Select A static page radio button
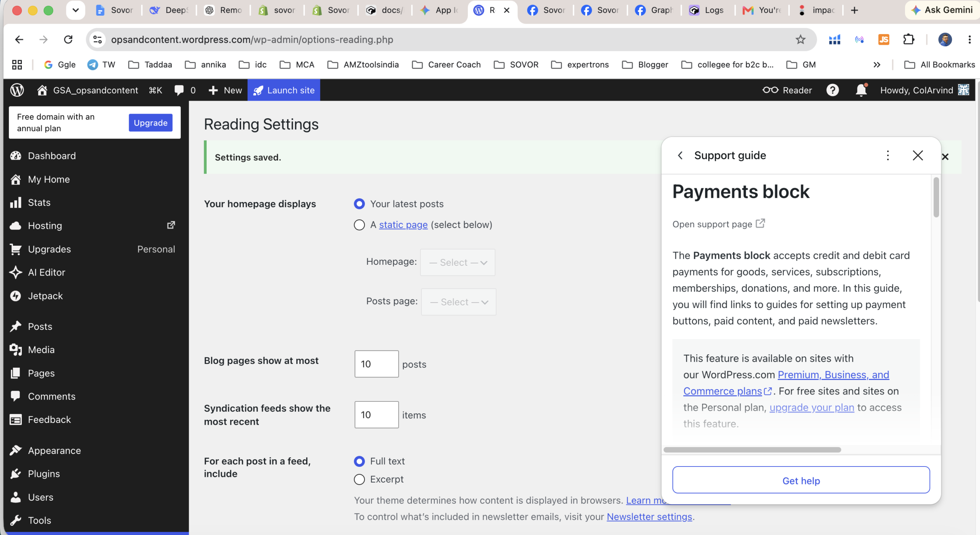The image size is (980, 535). point(359,225)
